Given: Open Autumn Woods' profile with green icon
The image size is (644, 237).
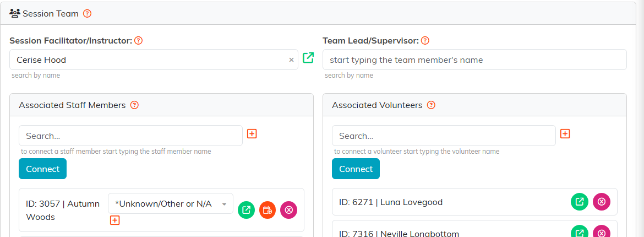Looking at the screenshot, I should [247, 210].
